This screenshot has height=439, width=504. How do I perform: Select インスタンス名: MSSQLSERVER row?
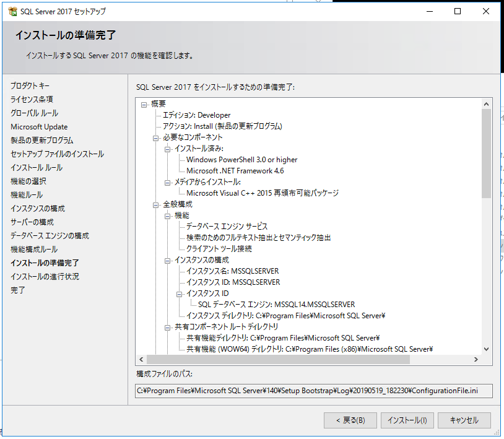coord(232,271)
